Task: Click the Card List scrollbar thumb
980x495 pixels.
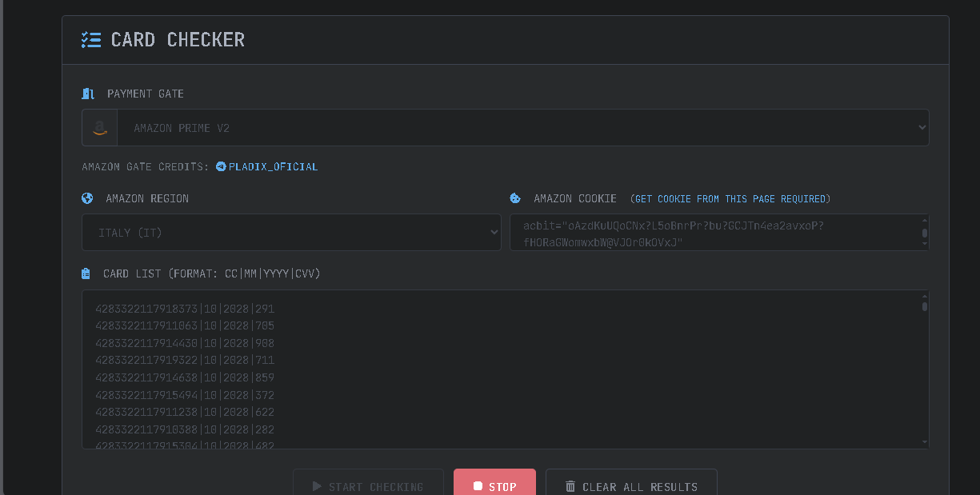Action: [925, 306]
